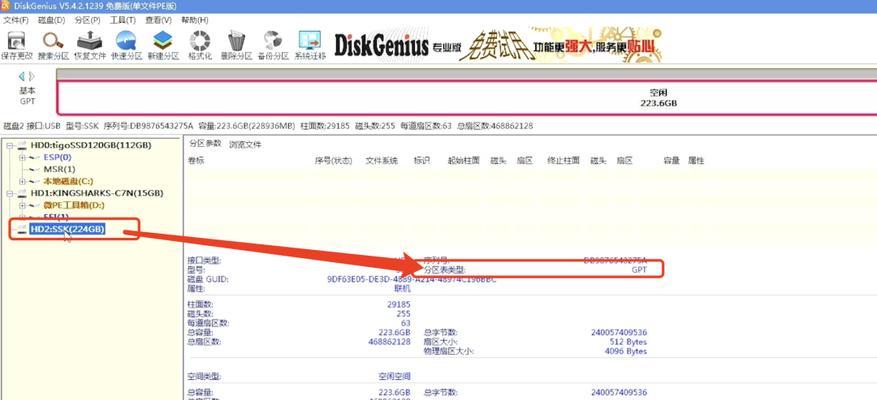Click the 容量 column header
This screenshot has width=877, height=400.
coord(671,161)
